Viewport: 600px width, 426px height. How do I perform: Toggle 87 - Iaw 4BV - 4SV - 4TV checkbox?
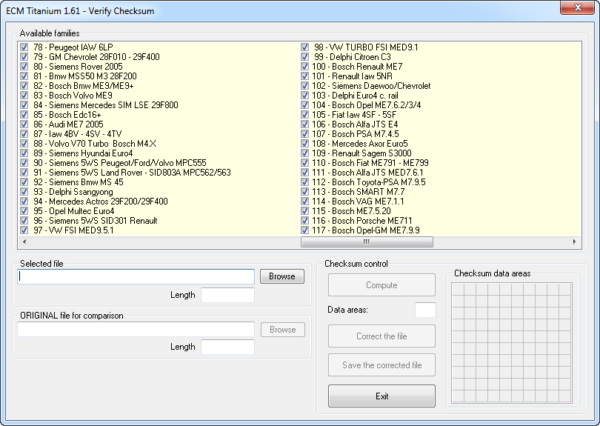[24, 134]
